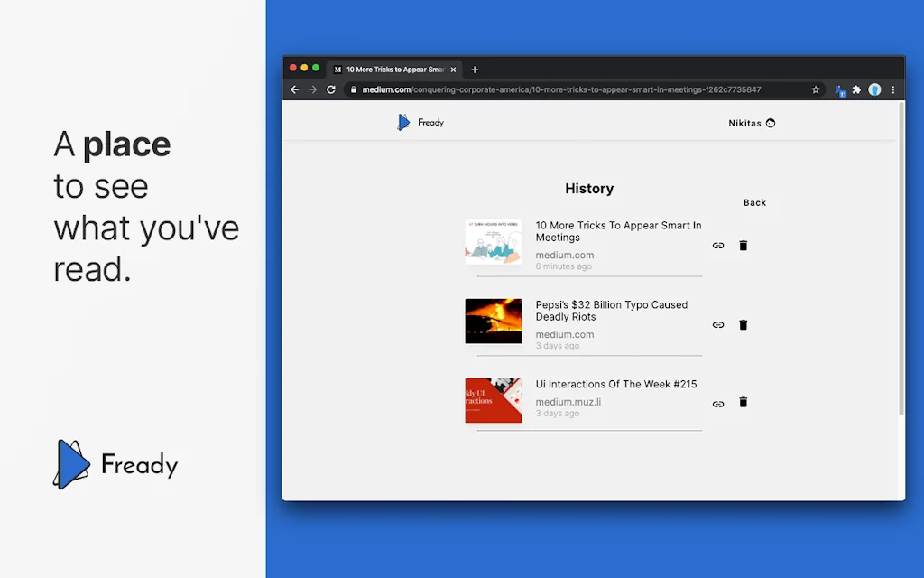924x578 pixels.
Task: Open Chrome three-dot menu
Action: 893,90
